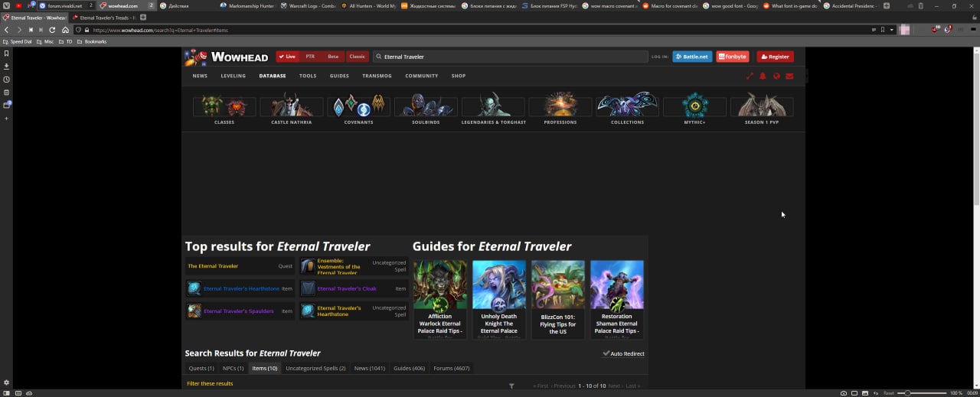Select News (1041) results tab

click(x=370, y=368)
